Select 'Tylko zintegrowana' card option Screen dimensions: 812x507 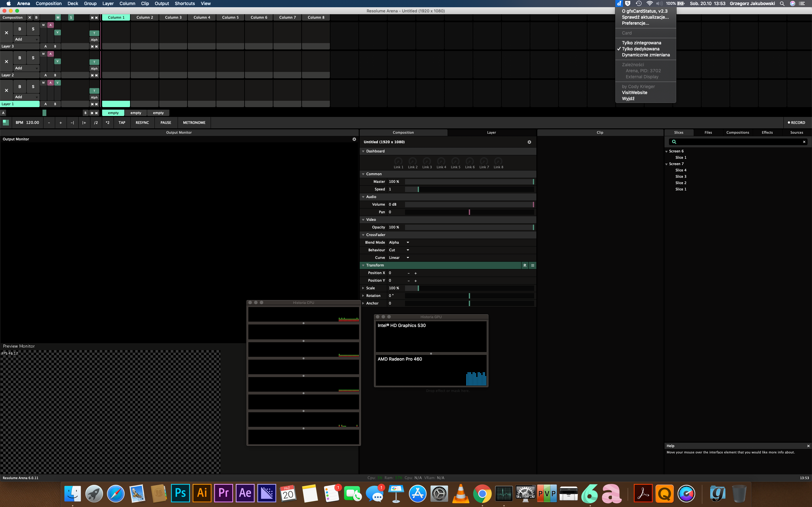(641, 42)
